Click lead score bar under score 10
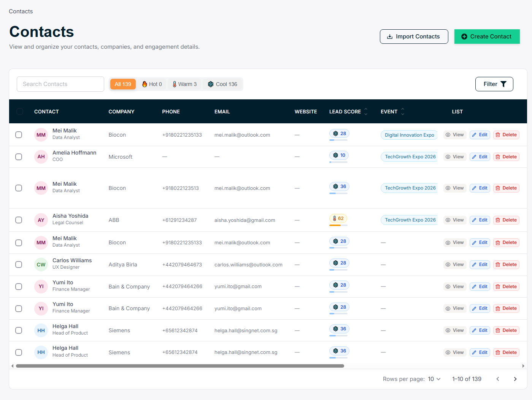 coord(338,162)
